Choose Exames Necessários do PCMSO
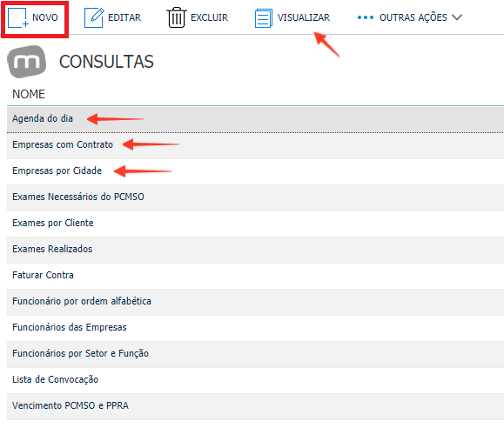The height and width of the screenshot is (428, 504). [x=255, y=197]
